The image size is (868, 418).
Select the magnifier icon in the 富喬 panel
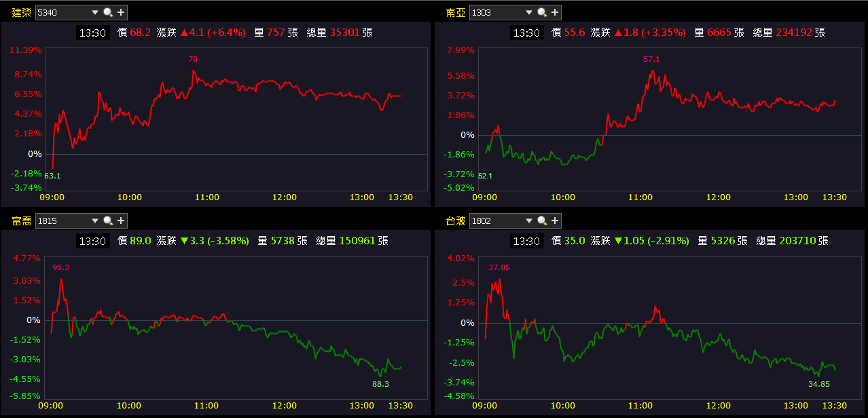(x=107, y=221)
